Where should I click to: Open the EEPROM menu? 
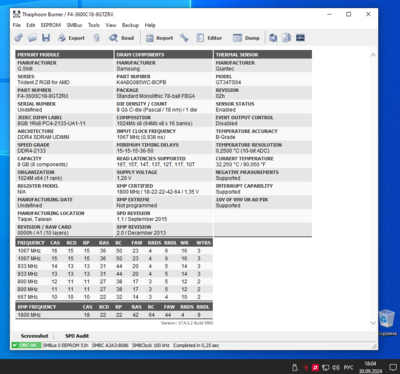(51, 25)
